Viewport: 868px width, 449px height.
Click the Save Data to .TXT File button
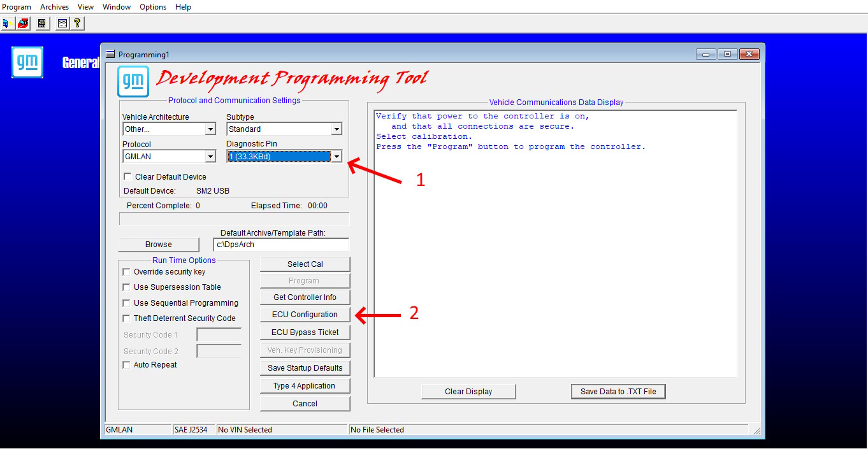(618, 392)
